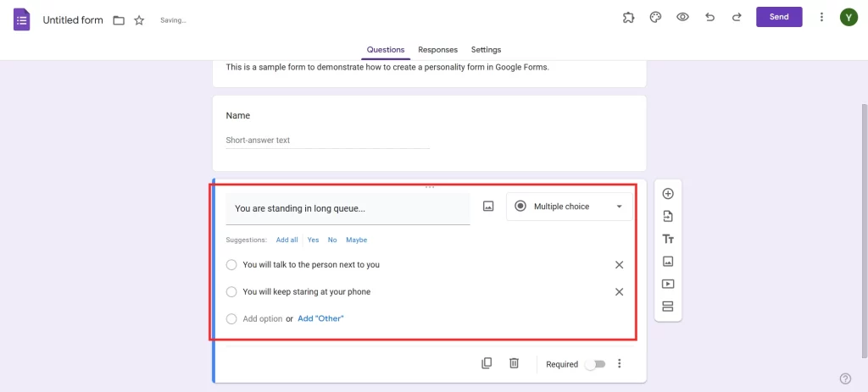Open the Google Forms home icon
The width and height of the screenshot is (868, 392).
21,20
